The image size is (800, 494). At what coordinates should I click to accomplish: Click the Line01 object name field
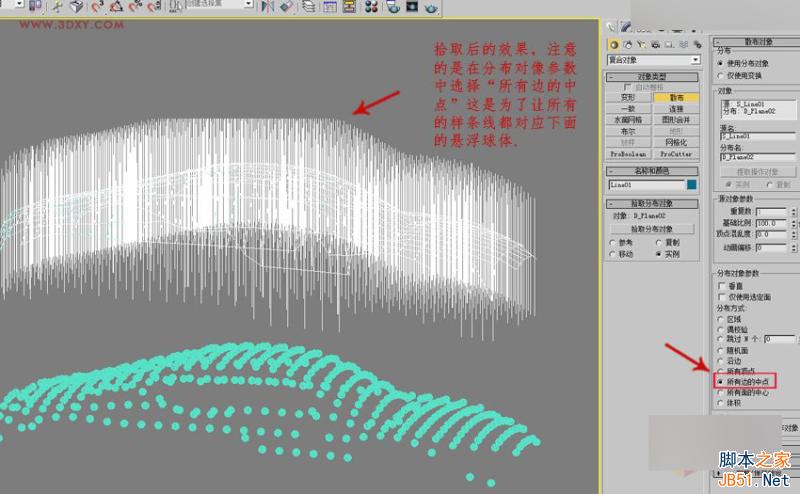646,185
